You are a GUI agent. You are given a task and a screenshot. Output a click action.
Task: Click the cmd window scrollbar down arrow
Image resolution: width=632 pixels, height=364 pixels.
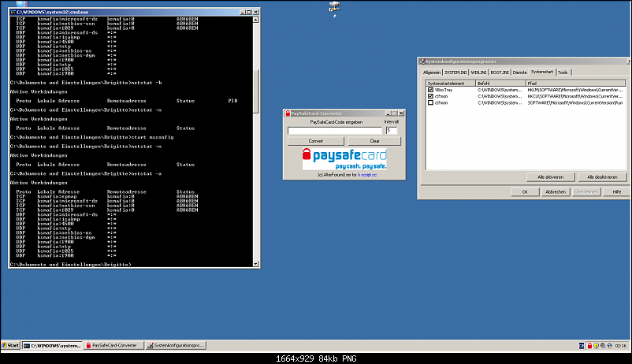tap(255, 264)
